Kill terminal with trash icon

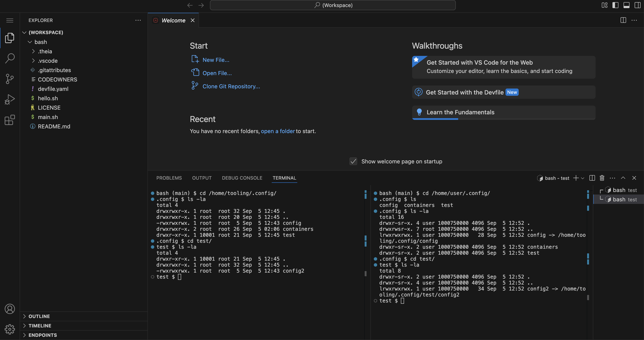(602, 178)
